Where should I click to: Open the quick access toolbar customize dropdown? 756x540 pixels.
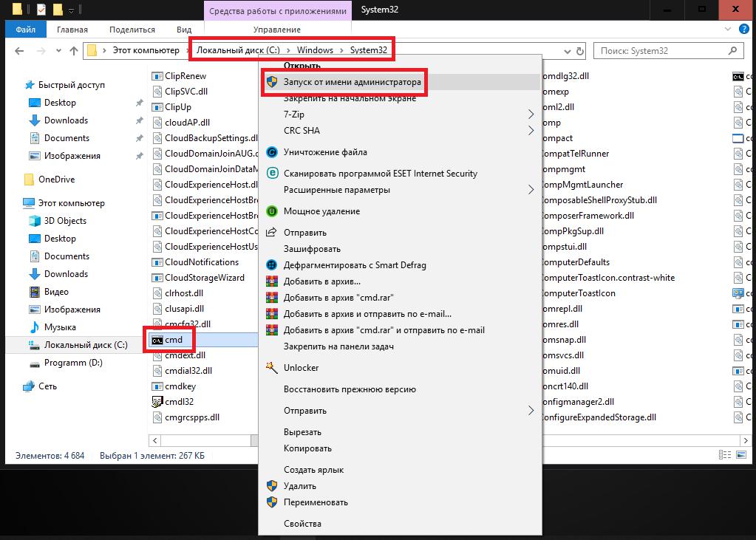click(71, 10)
